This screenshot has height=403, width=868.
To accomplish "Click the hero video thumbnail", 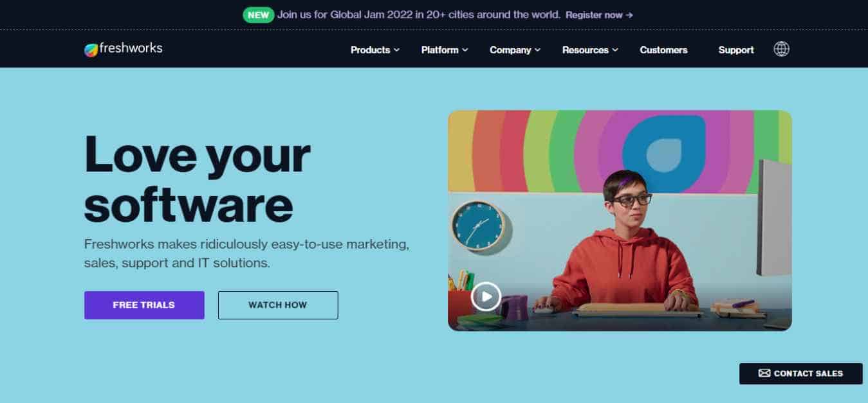I will [x=620, y=220].
